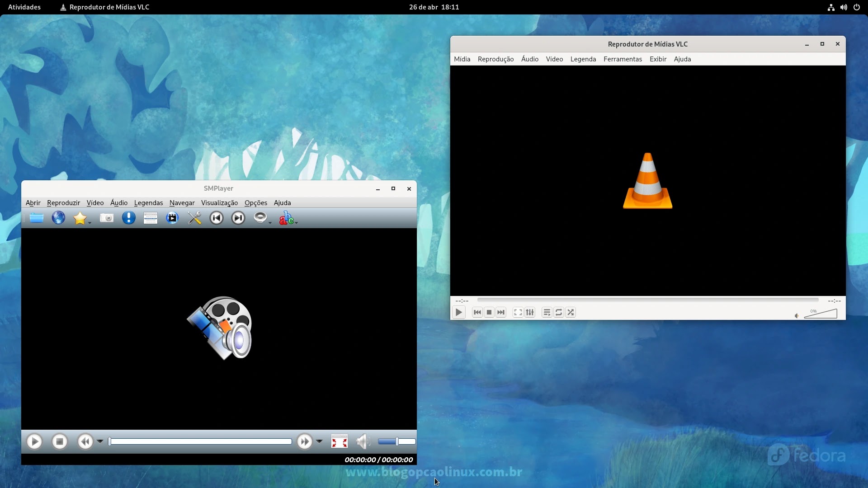Click VLC previous media button
Image resolution: width=868 pixels, height=488 pixels.
[477, 312]
